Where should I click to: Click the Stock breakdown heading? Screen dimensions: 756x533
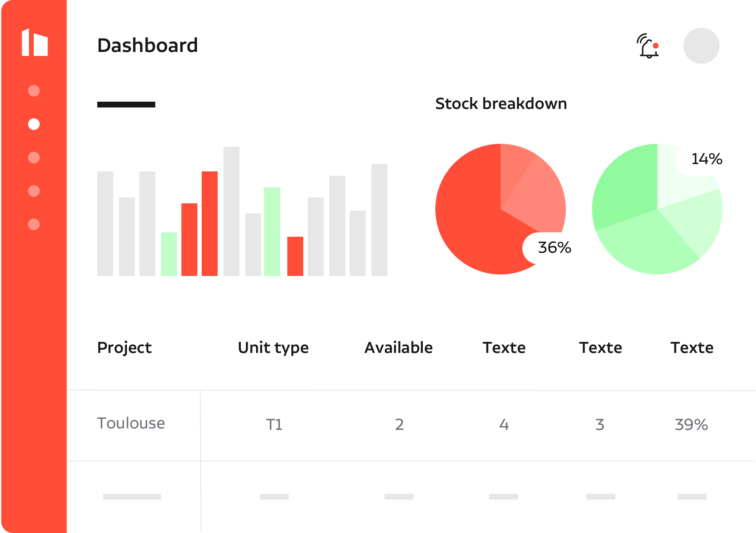(501, 104)
